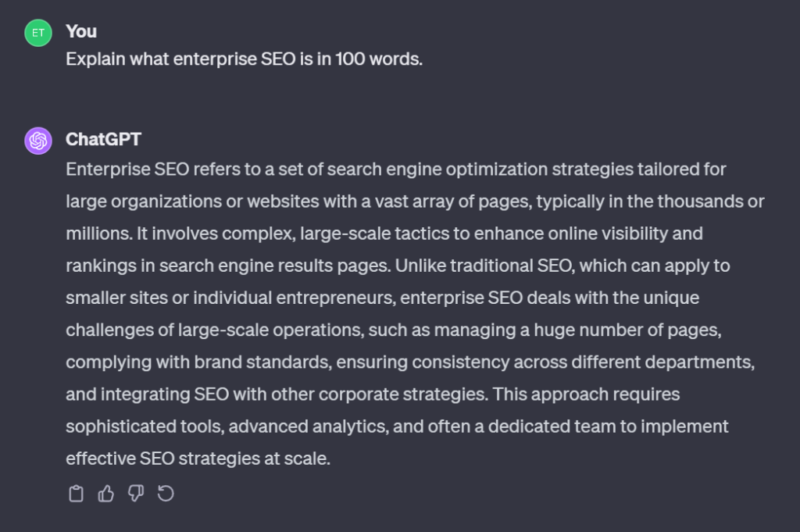The image size is (800, 532).
Task: Click the purple ChatGPT logo avatar
Action: click(x=37, y=141)
